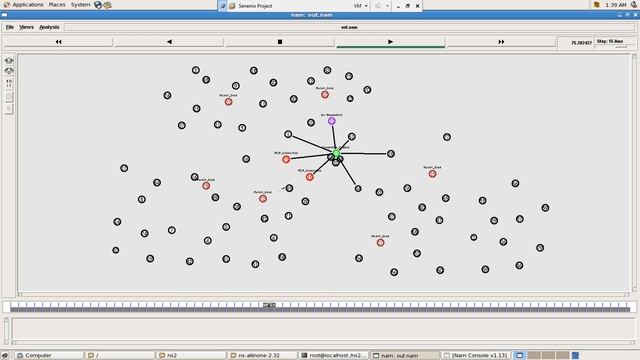Click the Computer taskbar button
Screen dimensions: 640x360
[49, 355]
